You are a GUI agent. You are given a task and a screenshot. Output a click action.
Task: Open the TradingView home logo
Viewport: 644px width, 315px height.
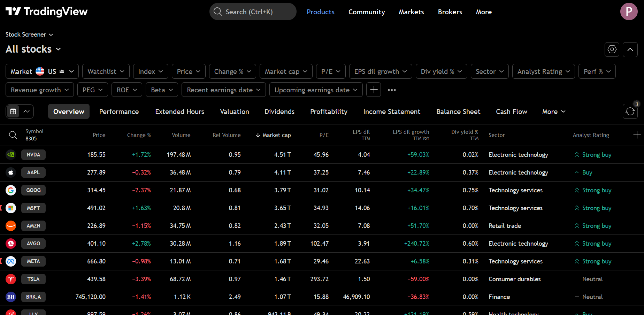(46, 11)
